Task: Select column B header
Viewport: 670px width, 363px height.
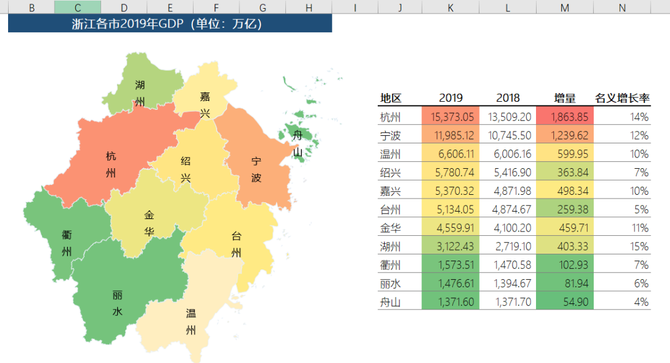Action: [x=31, y=7]
